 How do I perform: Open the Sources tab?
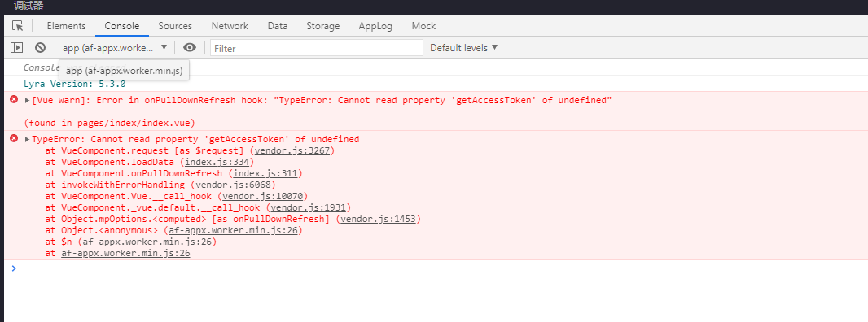pyautogui.click(x=175, y=26)
